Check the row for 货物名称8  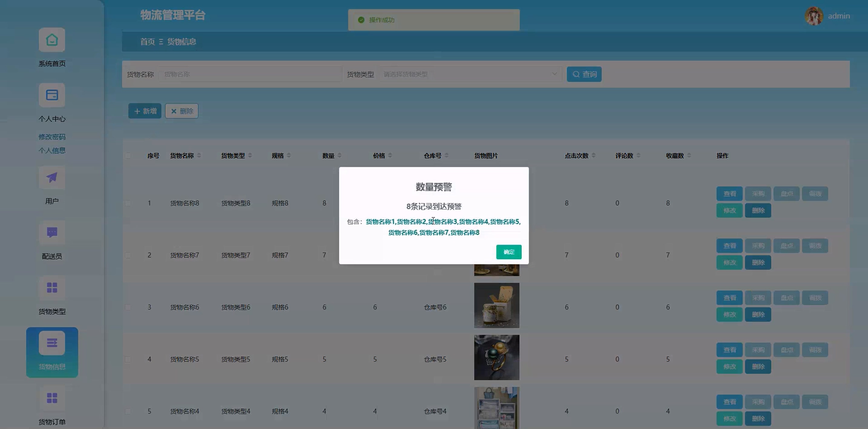pos(128,203)
